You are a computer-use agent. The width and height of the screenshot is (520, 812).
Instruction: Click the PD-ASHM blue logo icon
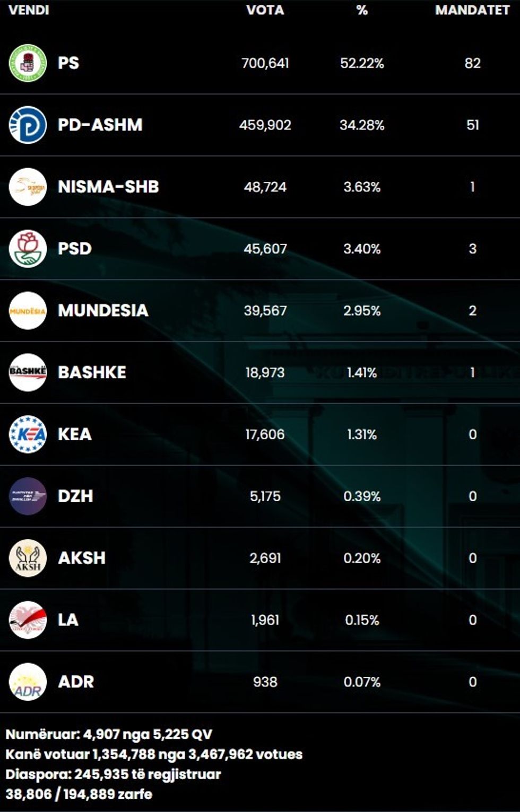click(28, 125)
